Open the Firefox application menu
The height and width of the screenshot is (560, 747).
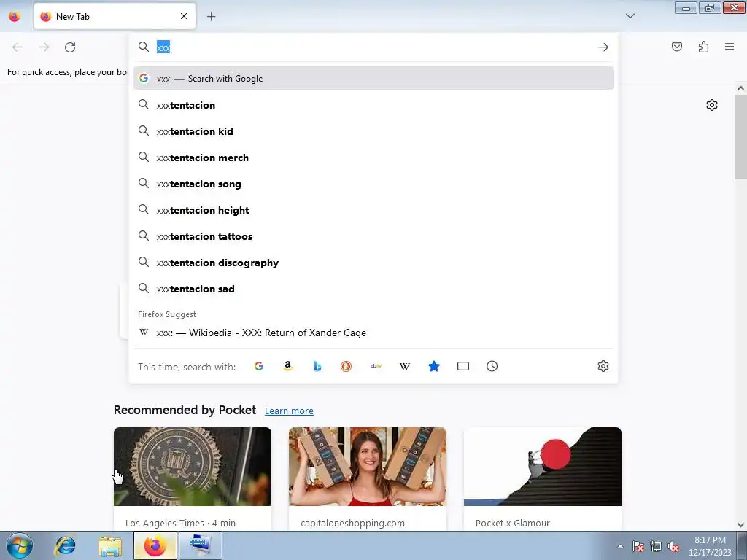click(x=729, y=47)
